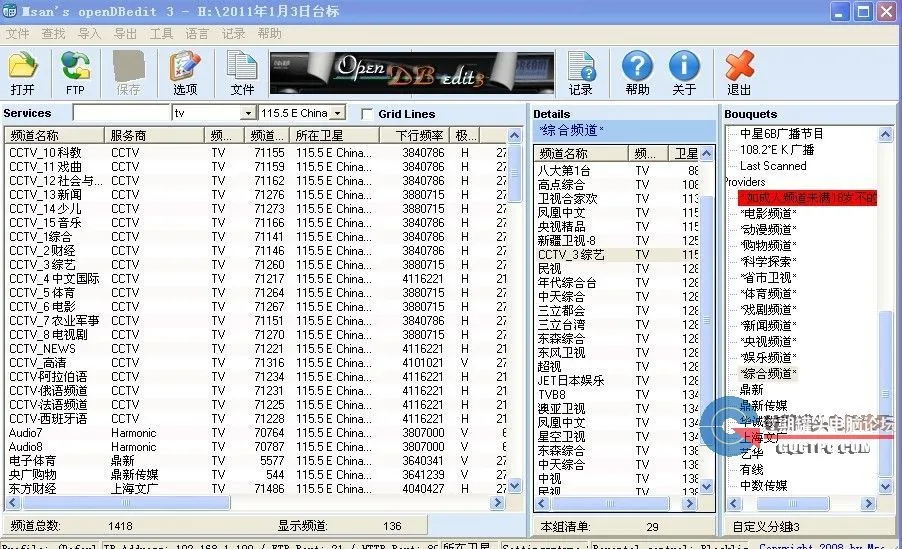Select TVB8 in the Details list
The height and width of the screenshot is (549, 902).
pyautogui.click(x=617, y=394)
